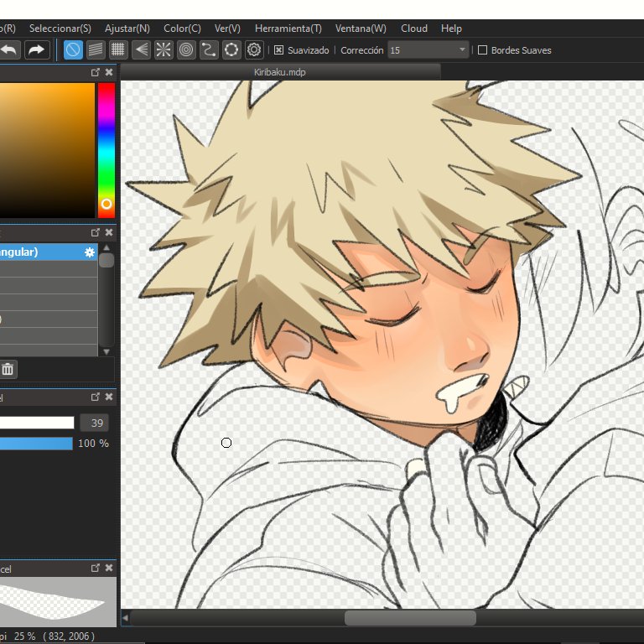Screen dimensions: 644x644
Task: Toggle the Suavizado checkbox
Action: point(278,50)
